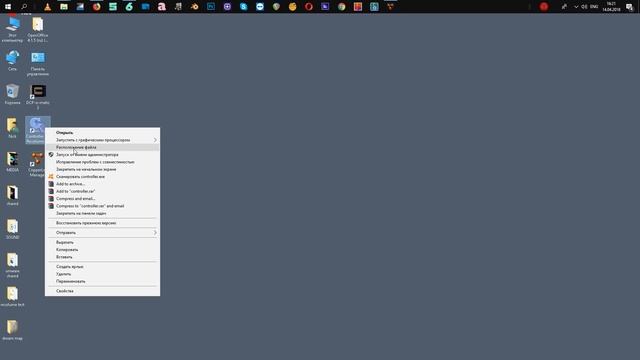Open TeamViewer icon in the taskbar
The width and height of the screenshot is (640, 360).
(260, 7)
